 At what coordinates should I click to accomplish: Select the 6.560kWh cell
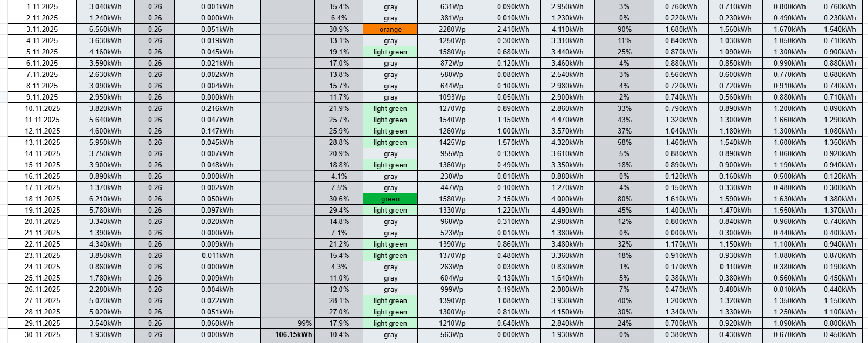tap(105, 29)
